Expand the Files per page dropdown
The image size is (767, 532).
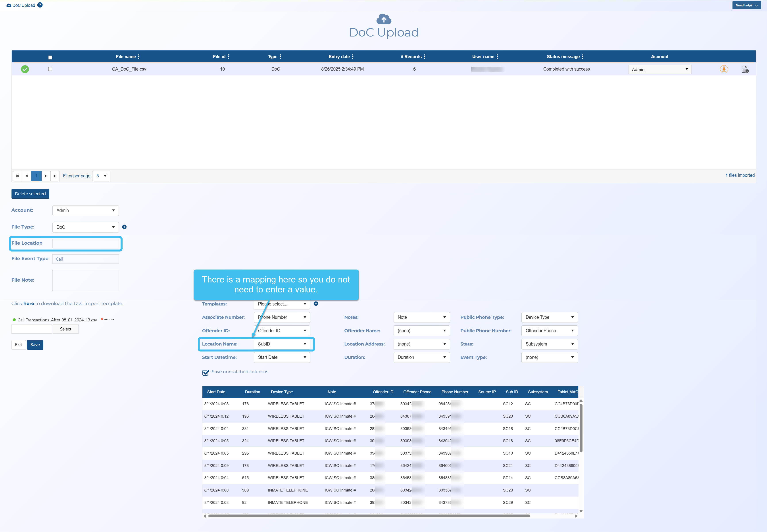click(x=101, y=176)
